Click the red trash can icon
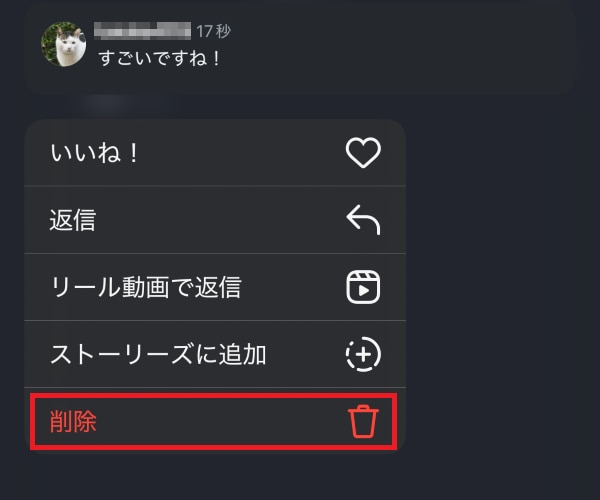This screenshot has width=600, height=500. click(363, 421)
